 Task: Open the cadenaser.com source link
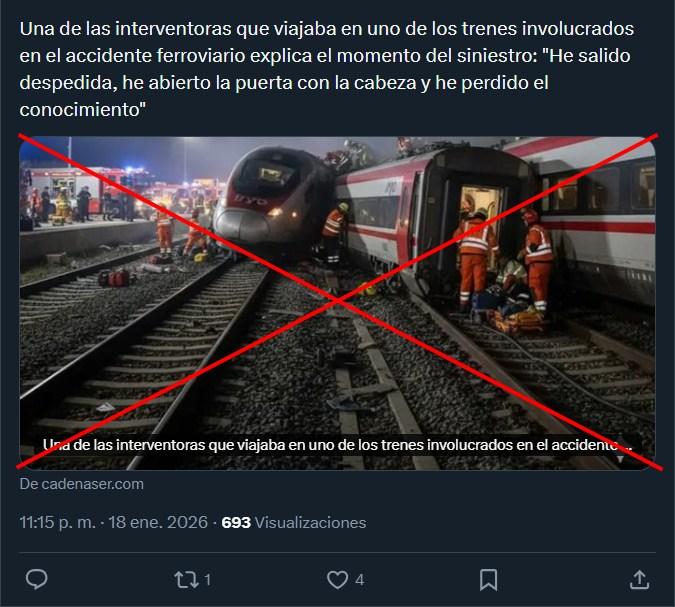(81, 484)
